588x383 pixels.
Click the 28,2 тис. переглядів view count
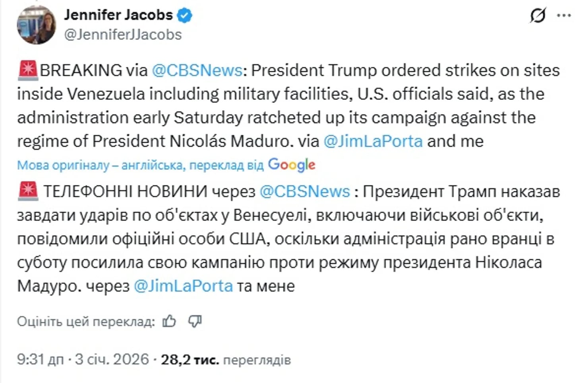click(226, 360)
